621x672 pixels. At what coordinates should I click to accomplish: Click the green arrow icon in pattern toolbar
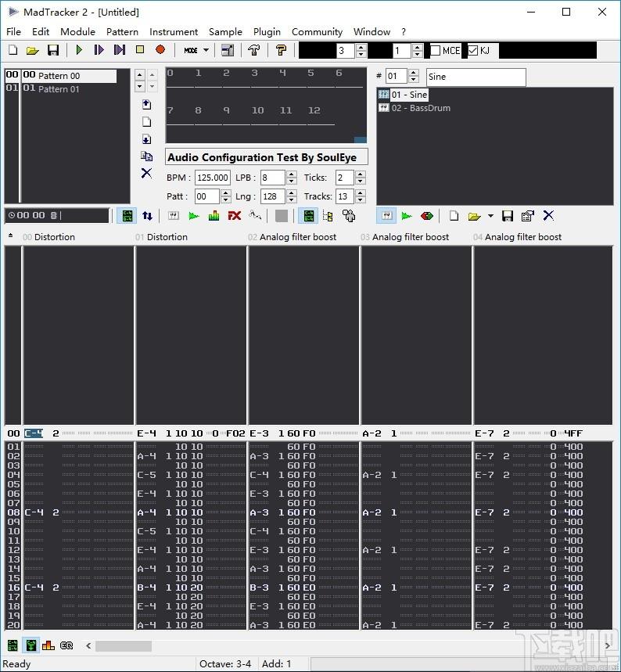pos(194,216)
